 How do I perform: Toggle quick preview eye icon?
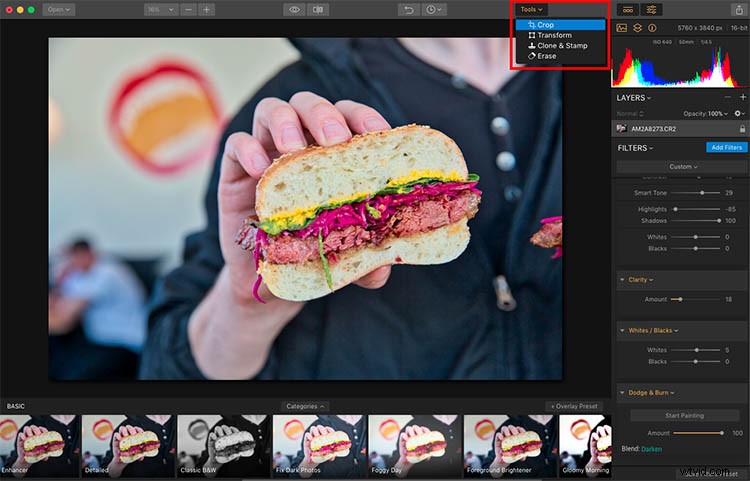click(295, 10)
